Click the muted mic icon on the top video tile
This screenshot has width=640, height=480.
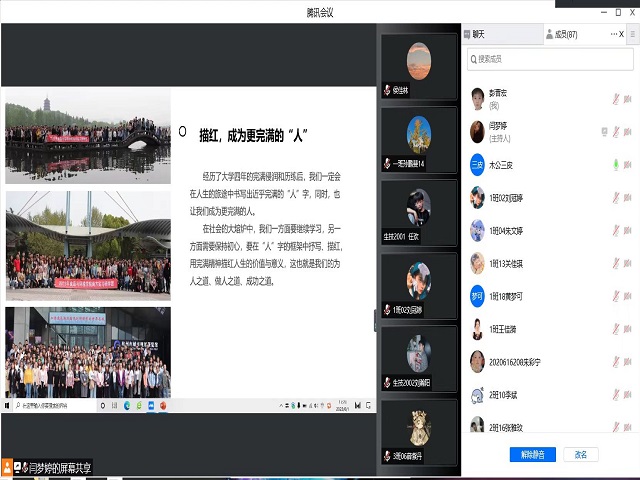[387, 90]
